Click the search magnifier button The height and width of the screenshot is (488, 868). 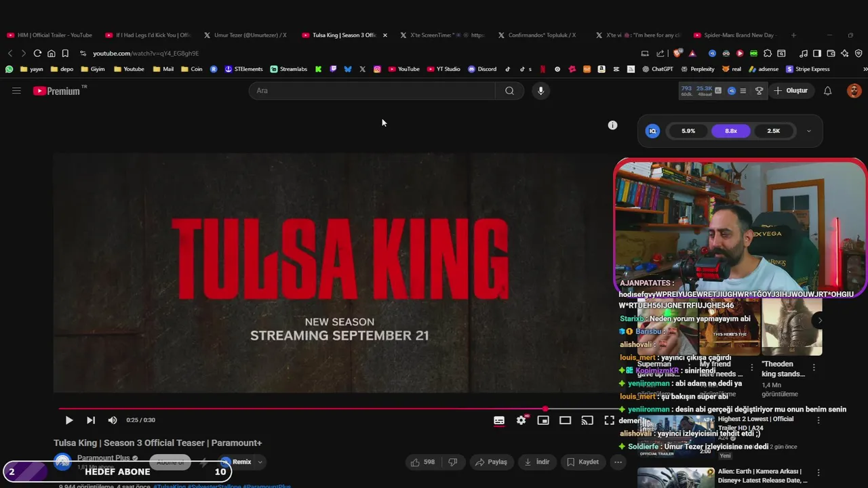pos(509,91)
